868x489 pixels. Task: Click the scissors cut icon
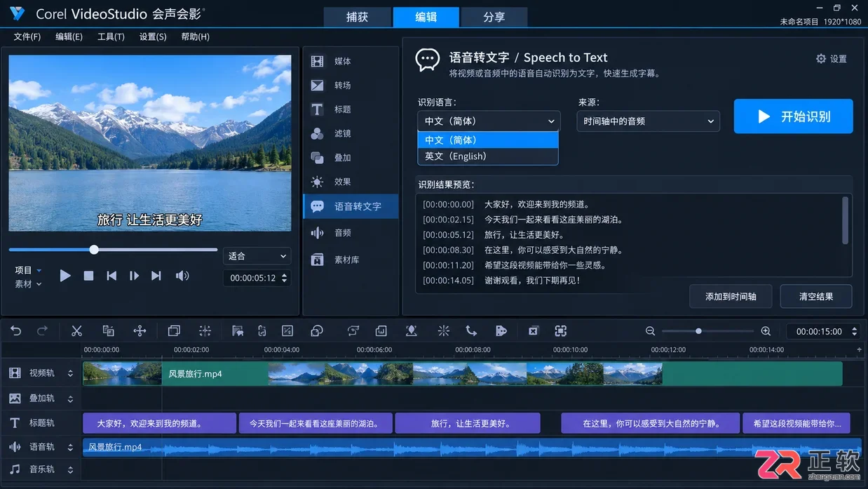(x=77, y=331)
